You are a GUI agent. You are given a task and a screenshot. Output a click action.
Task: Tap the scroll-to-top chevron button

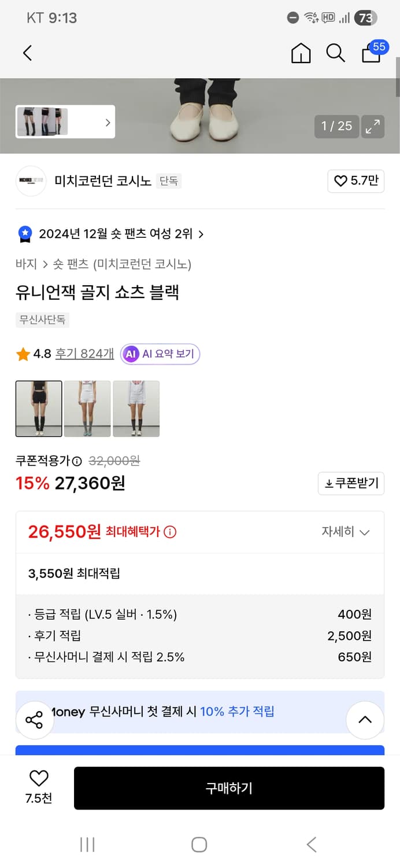pyautogui.click(x=365, y=719)
